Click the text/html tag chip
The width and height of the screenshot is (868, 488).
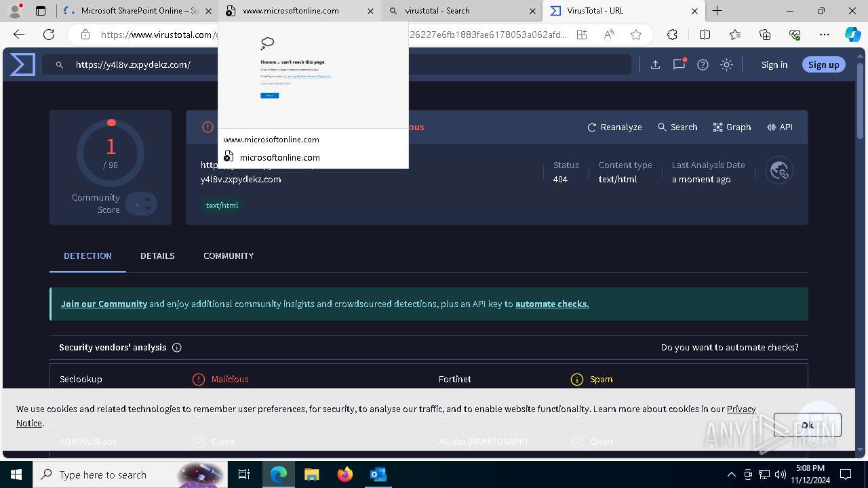click(x=222, y=205)
